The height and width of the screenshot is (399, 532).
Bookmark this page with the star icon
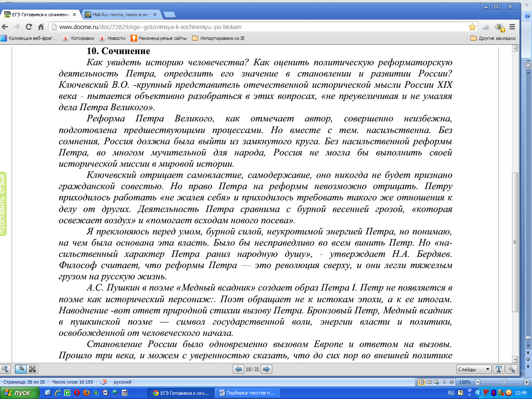coord(472,27)
